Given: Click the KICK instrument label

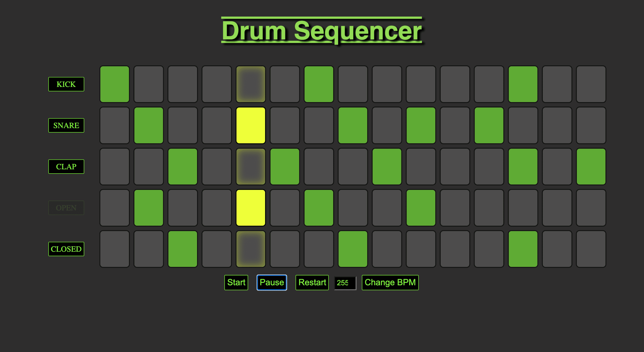Looking at the screenshot, I should [x=66, y=84].
